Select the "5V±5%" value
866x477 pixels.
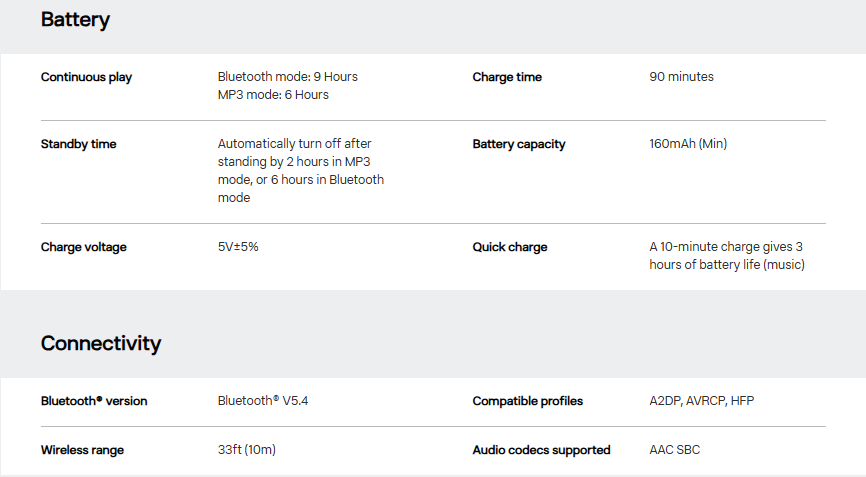(238, 247)
